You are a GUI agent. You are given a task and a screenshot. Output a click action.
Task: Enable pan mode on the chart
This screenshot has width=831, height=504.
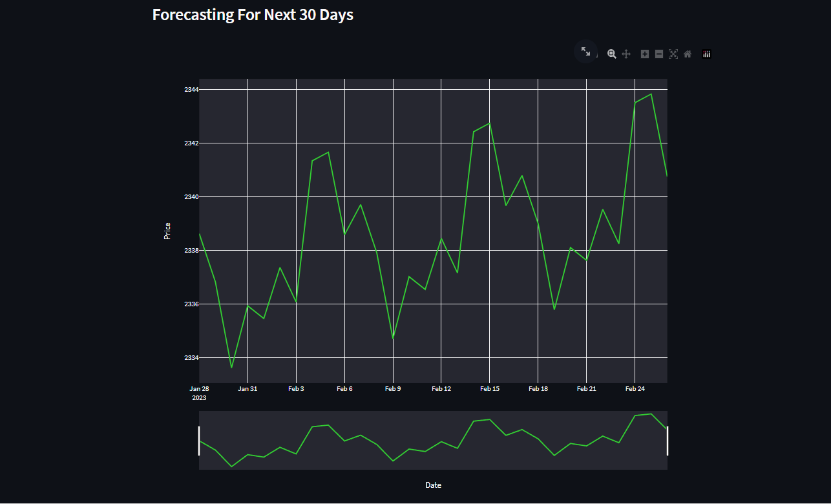point(626,54)
